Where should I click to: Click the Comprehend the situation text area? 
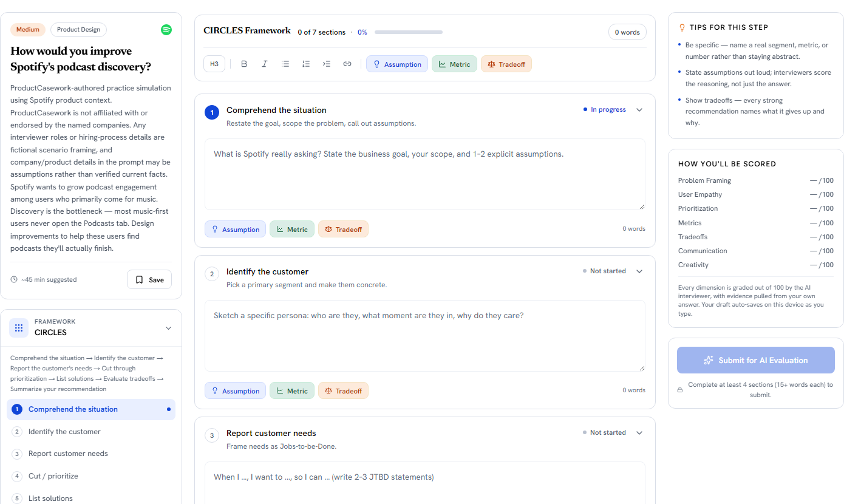[x=425, y=174]
